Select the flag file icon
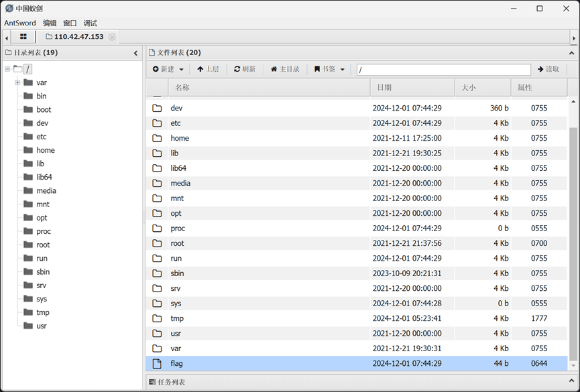The height and width of the screenshot is (392, 580). coord(157,364)
